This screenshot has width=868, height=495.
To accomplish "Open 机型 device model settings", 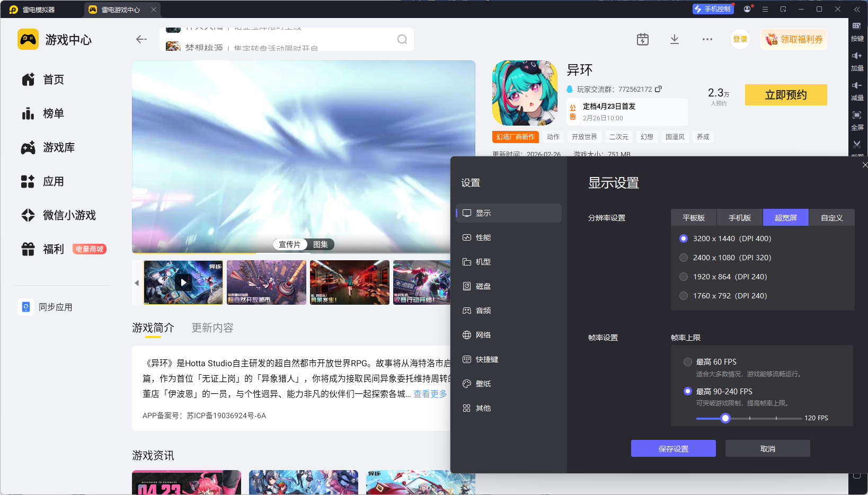I will (x=509, y=262).
